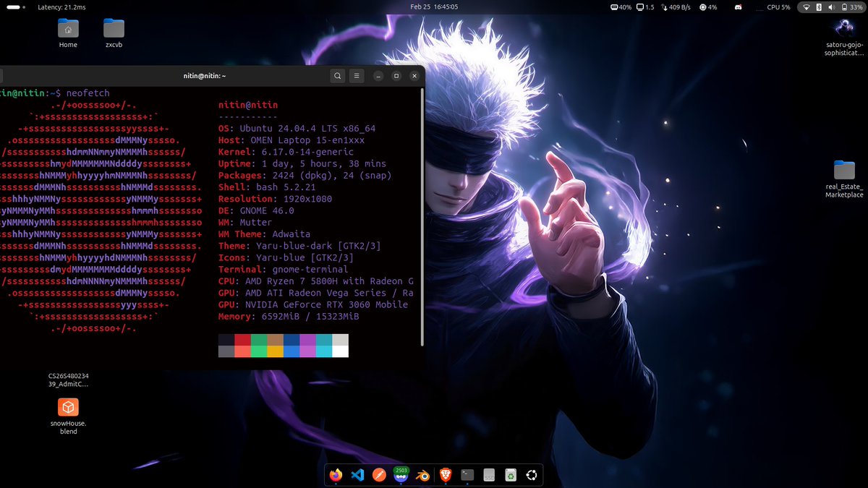Image resolution: width=868 pixels, height=488 pixels.
Task: Open the Home folder on the desktop
Action: click(x=68, y=33)
